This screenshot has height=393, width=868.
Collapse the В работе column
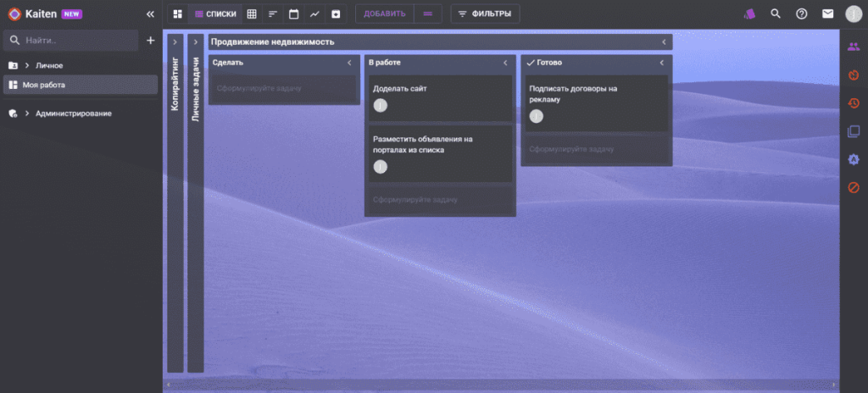pyautogui.click(x=505, y=63)
